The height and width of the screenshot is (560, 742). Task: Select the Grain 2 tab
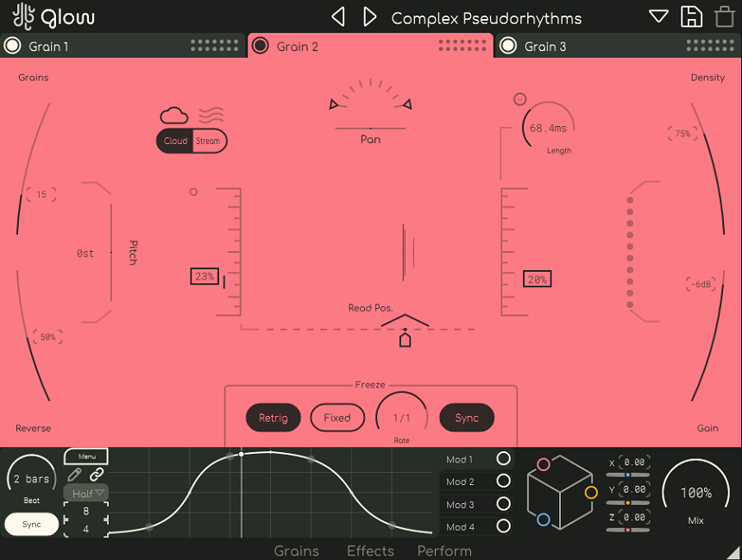point(370,46)
